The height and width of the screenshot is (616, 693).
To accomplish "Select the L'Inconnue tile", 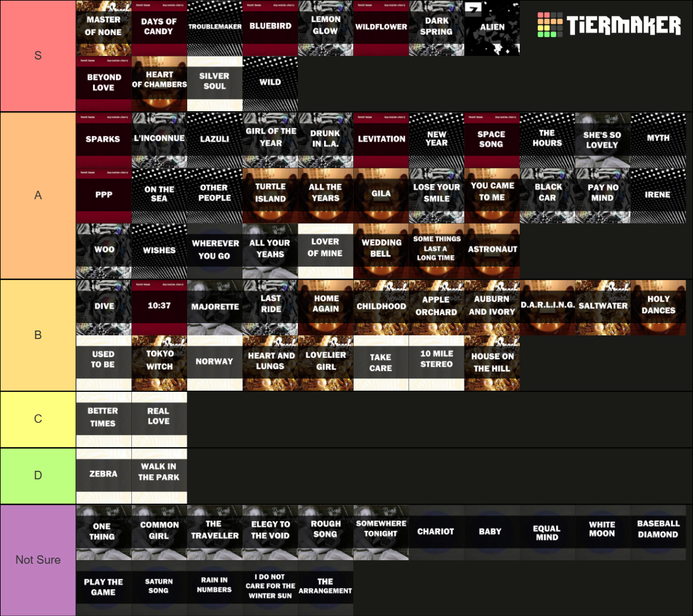I will coord(159,140).
